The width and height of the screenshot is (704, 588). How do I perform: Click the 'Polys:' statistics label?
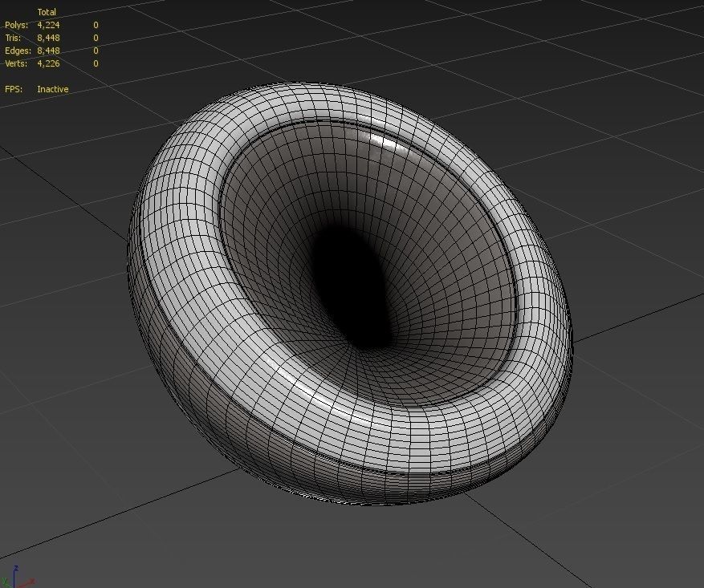tap(16, 25)
